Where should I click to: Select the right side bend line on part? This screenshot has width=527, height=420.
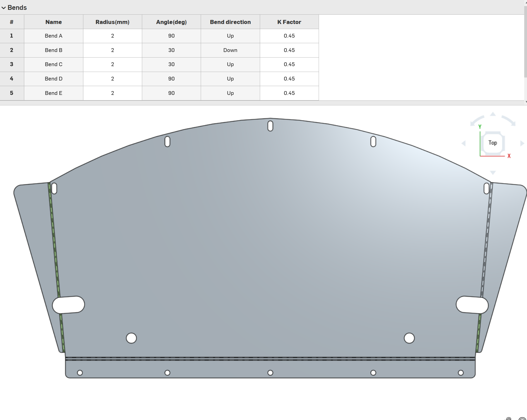486,240
